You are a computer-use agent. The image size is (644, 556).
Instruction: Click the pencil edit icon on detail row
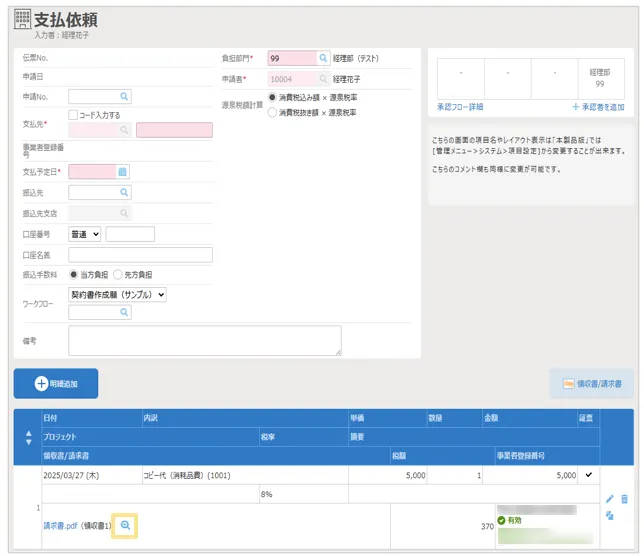click(609, 498)
